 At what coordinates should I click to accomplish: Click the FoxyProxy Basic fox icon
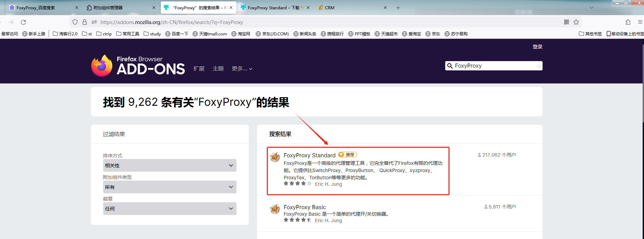[x=275, y=209]
